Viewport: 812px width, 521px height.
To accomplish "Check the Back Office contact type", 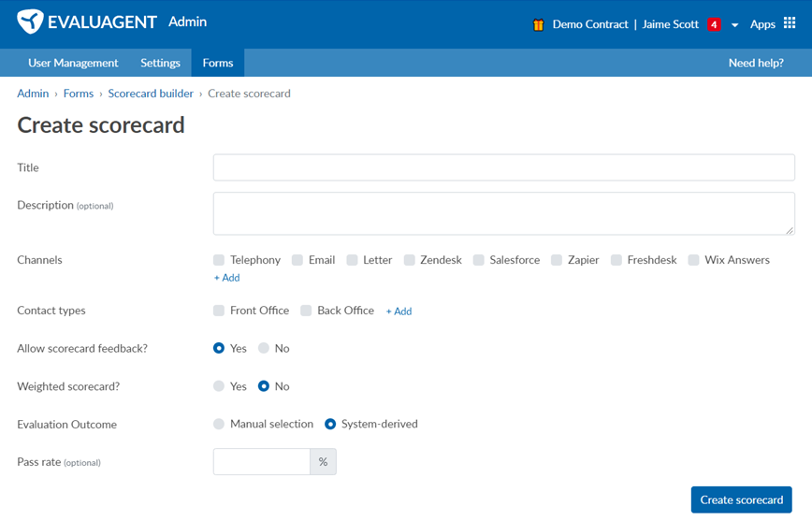I will tap(306, 311).
